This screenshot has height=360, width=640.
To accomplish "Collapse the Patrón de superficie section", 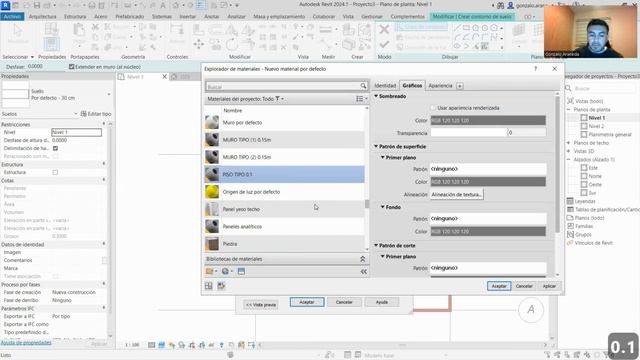I will click(376, 146).
